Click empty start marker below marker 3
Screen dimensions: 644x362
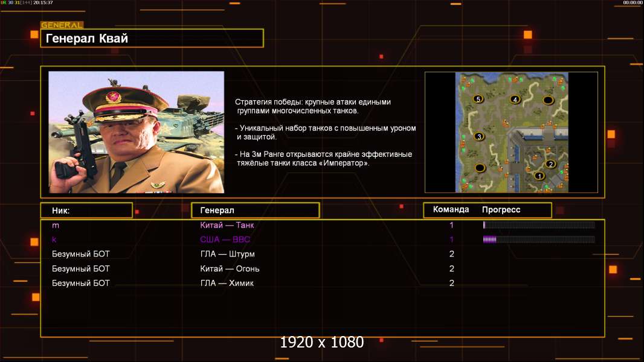tap(480, 167)
